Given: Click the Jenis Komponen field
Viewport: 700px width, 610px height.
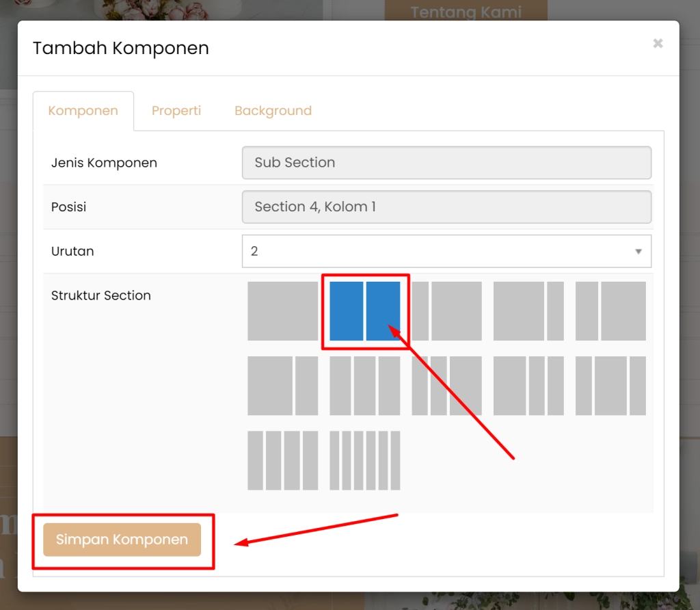Looking at the screenshot, I should [x=446, y=163].
